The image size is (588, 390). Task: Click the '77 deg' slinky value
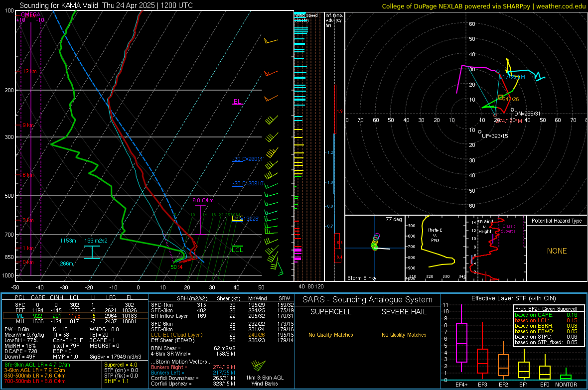pyautogui.click(x=394, y=219)
